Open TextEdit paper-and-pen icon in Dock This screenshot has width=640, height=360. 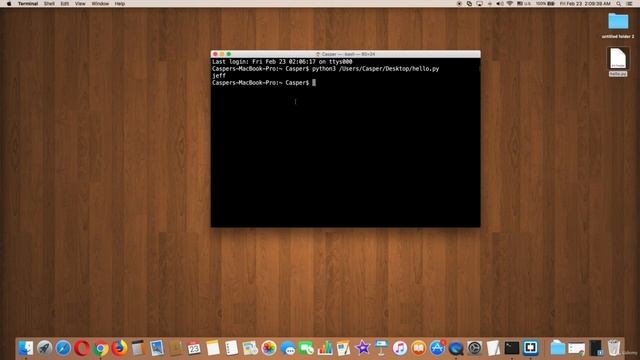pos(493,348)
